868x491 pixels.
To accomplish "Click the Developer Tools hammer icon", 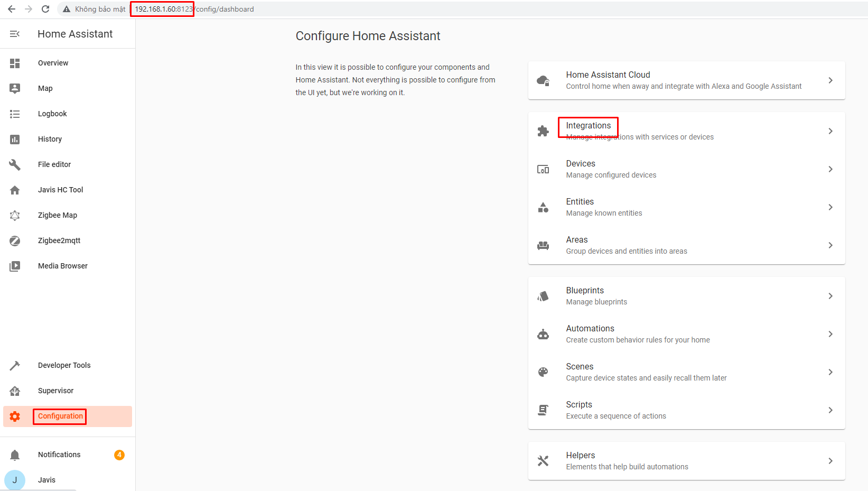I will tap(15, 365).
